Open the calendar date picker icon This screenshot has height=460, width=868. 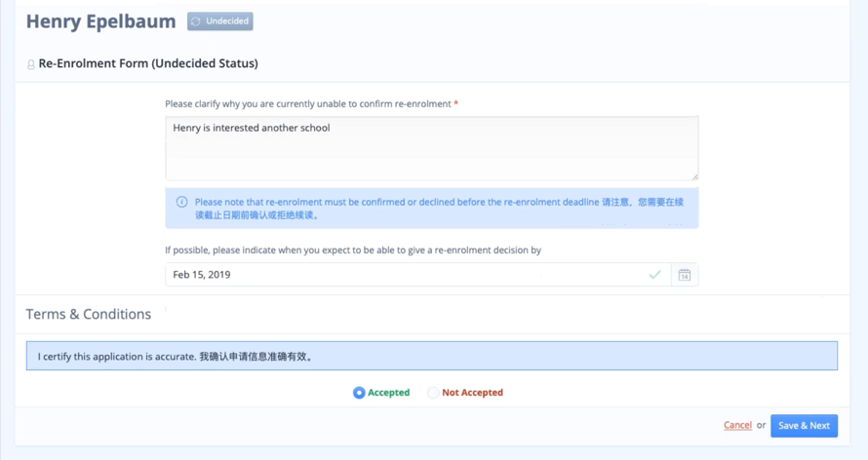coord(685,275)
